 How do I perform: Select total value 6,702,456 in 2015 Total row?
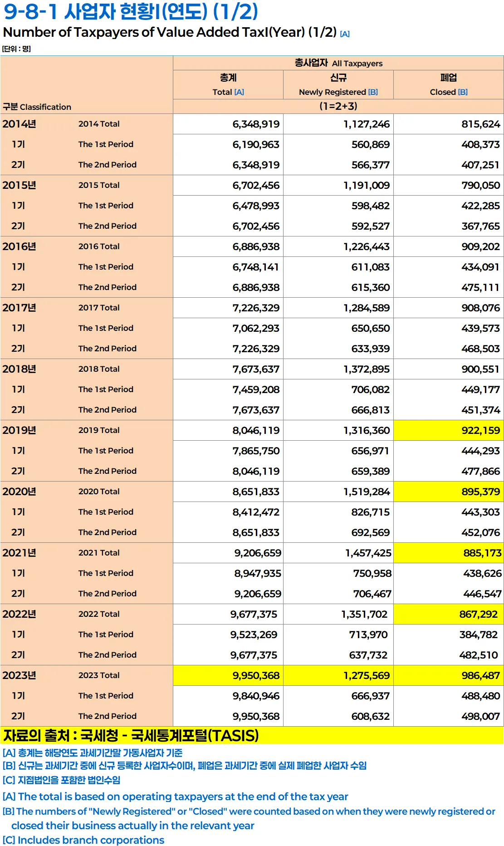point(256,186)
